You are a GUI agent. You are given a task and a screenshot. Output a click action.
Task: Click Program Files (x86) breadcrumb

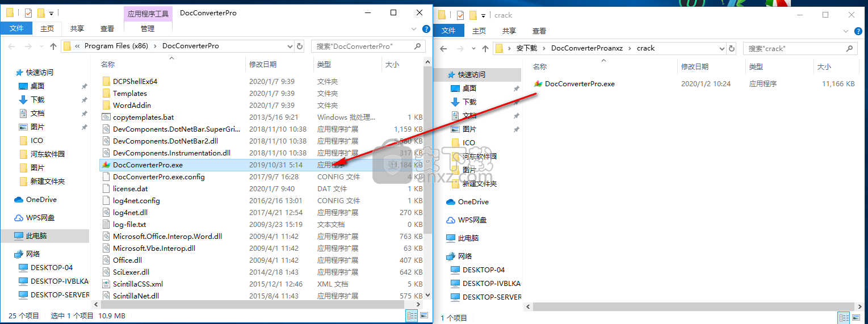point(118,46)
